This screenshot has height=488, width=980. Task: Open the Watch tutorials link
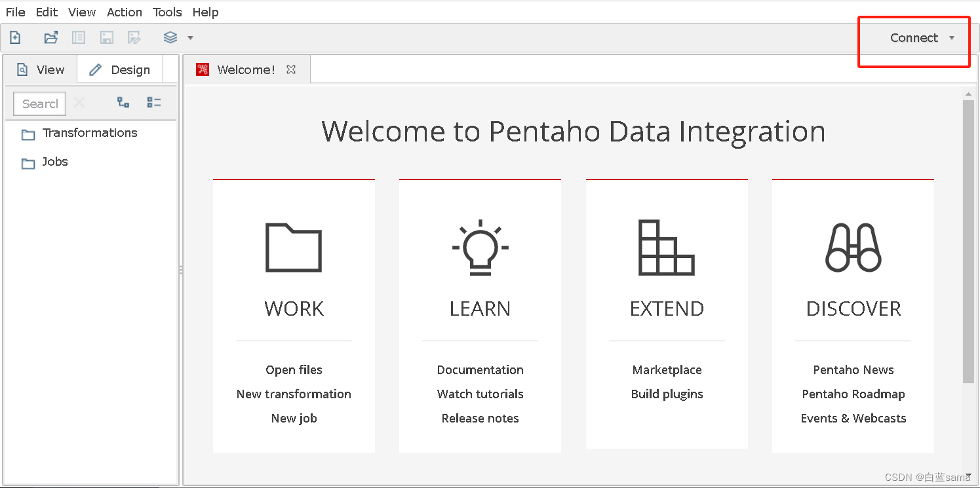[x=480, y=394]
